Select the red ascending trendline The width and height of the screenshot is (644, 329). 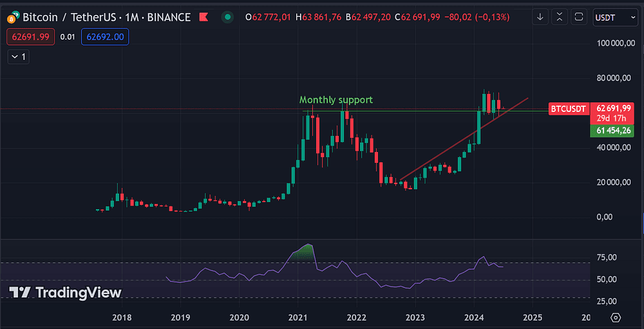[x=464, y=139]
